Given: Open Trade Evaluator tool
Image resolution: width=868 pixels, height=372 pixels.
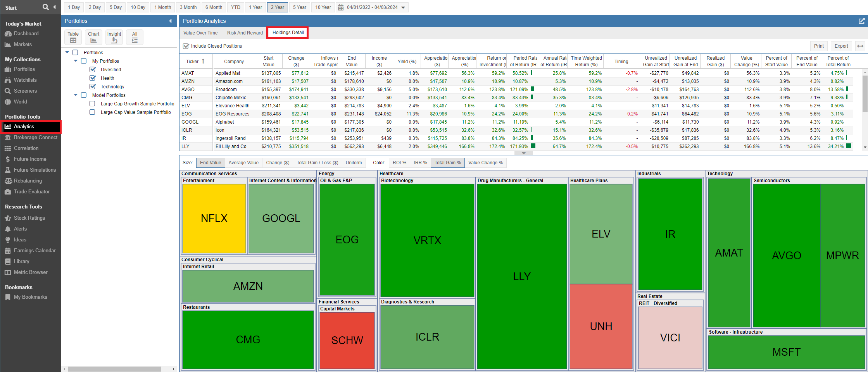Looking at the screenshot, I should 31,192.
